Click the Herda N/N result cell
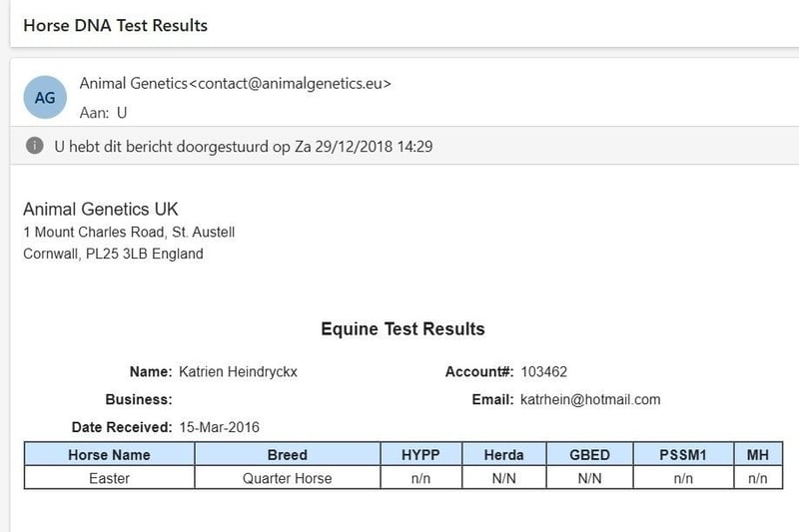Image resolution: width=799 pixels, height=532 pixels. click(504, 478)
